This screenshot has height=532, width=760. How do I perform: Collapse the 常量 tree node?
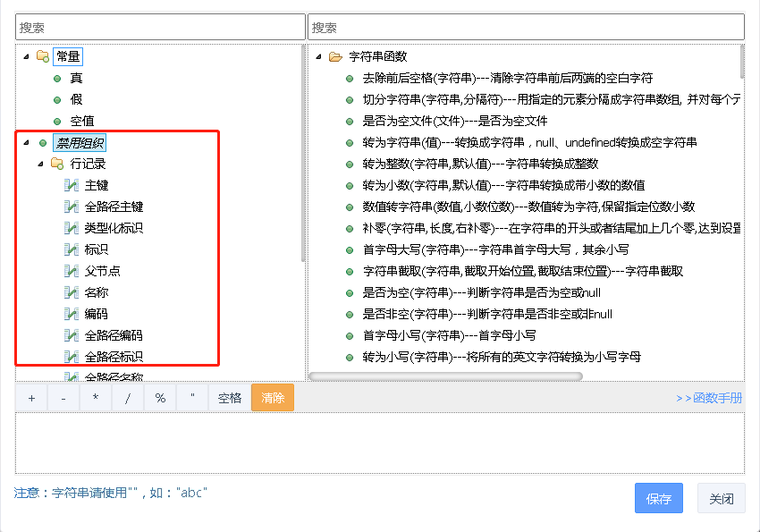pos(26,56)
